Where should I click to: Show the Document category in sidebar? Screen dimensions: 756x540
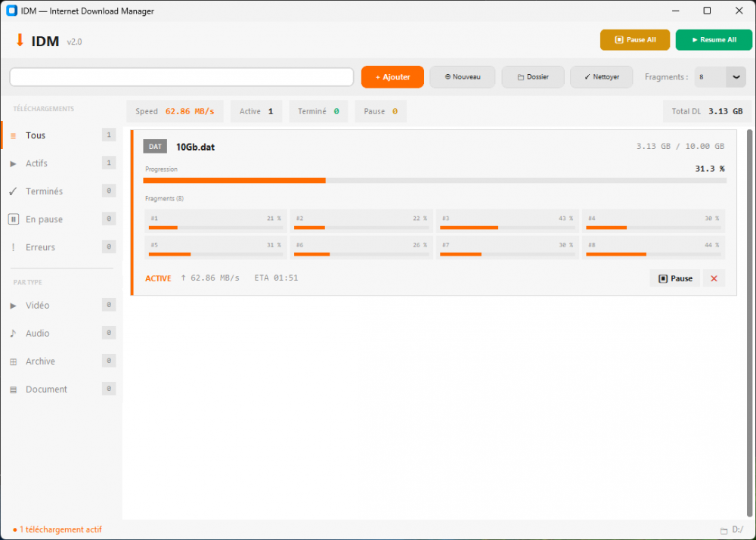click(46, 389)
